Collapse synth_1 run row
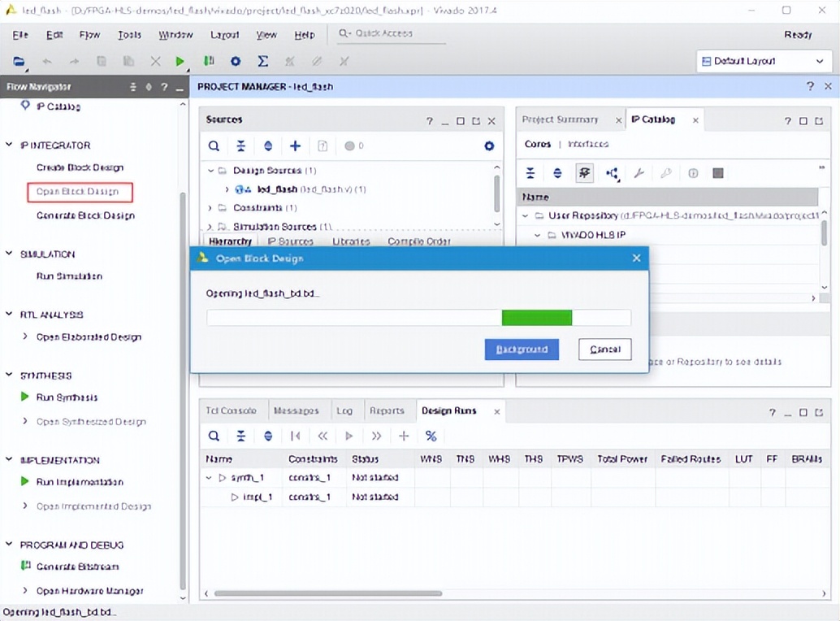The image size is (840, 621). (209, 477)
